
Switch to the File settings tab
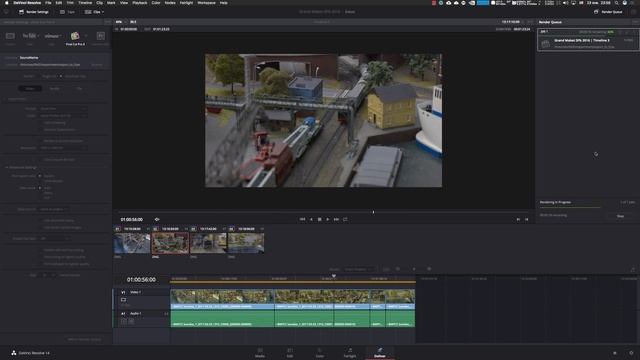click(79, 88)
